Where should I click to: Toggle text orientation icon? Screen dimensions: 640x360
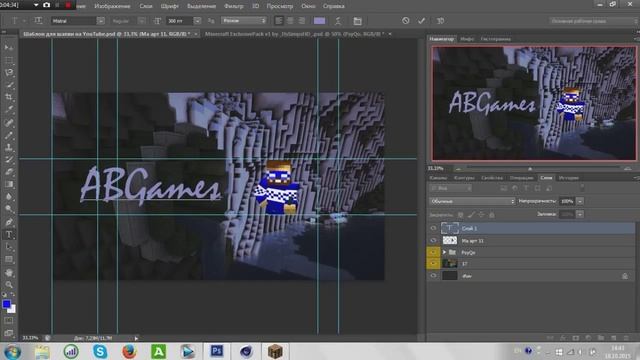coord(38,20)
